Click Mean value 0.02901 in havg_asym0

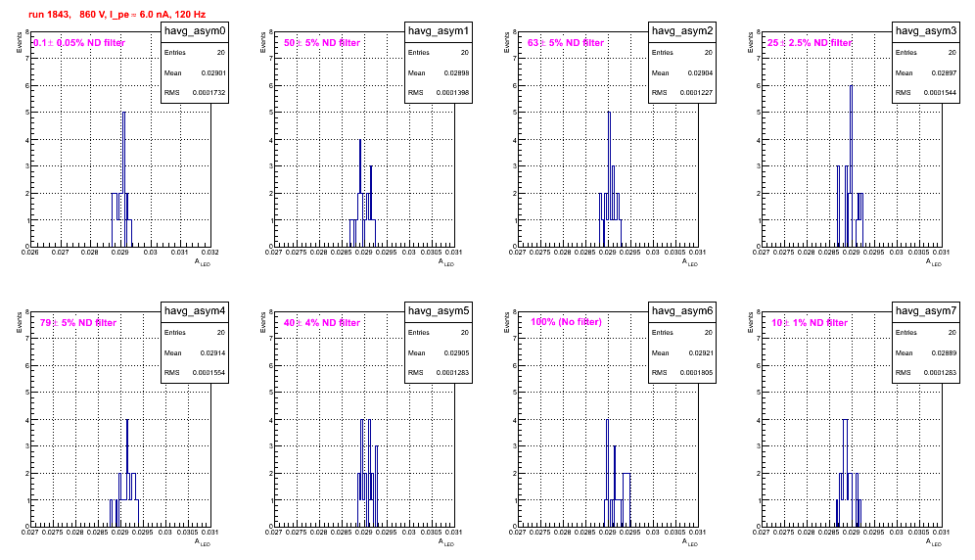click(x=213, y=72)
